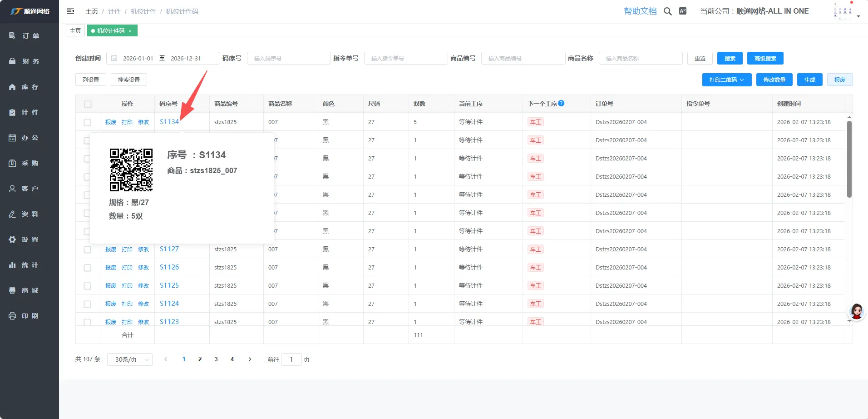Screen dimensions: 868x419
Task: Open the 库存 inventory sidebar menu
Action: (30, 87)
